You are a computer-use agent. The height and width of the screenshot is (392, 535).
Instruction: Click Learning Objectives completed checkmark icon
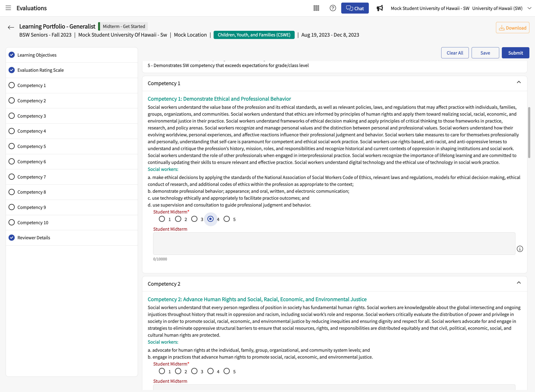tap(12, 55)
